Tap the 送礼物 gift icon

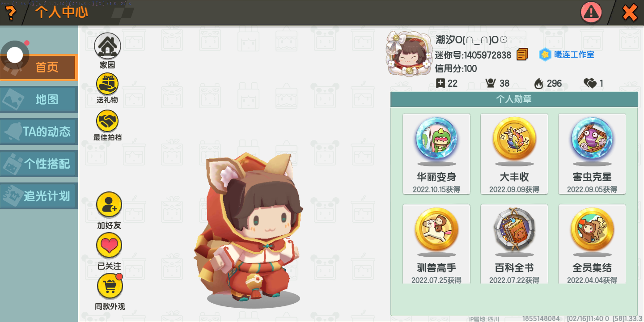point(107,84)
